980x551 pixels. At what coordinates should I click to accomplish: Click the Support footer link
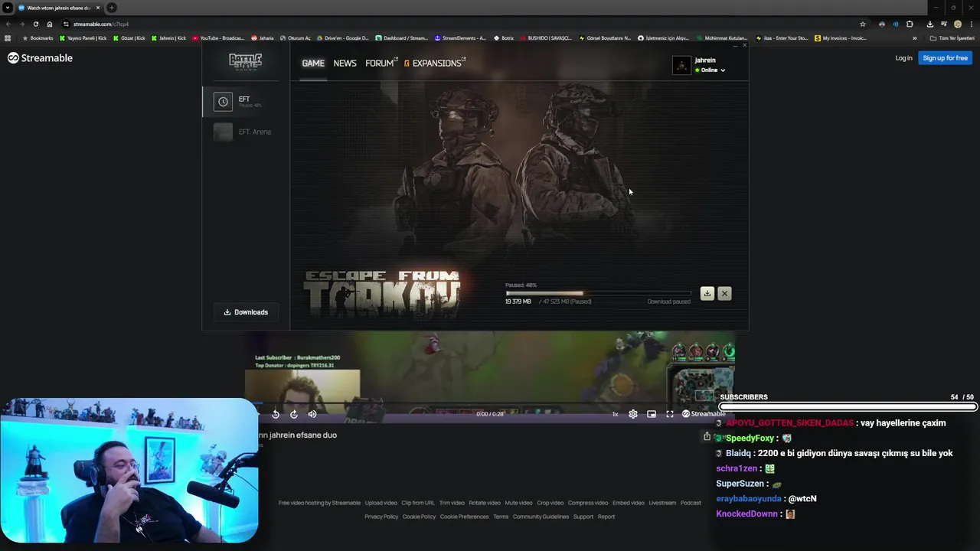tap(583, 517)
